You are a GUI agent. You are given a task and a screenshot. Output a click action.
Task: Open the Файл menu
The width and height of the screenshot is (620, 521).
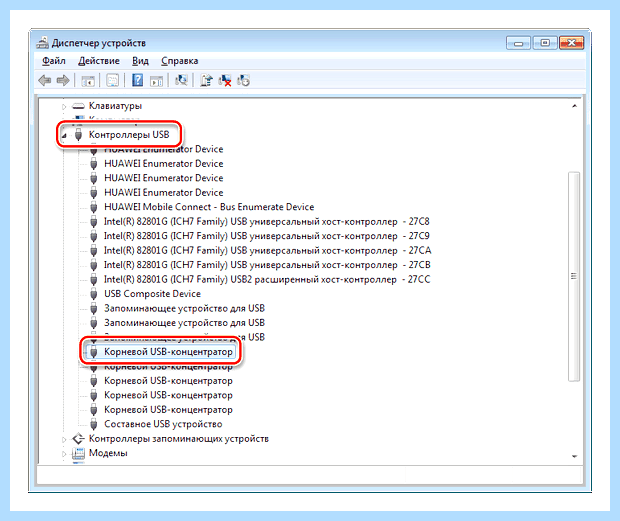54,61
